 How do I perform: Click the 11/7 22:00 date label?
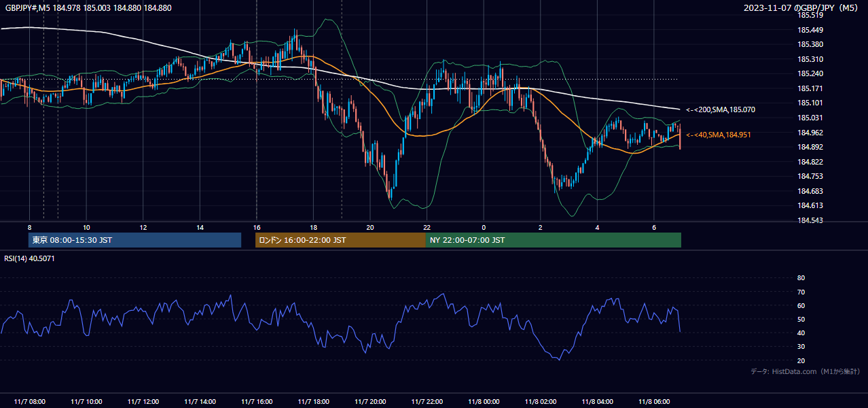pyautogui.click(x=427, y=402)
